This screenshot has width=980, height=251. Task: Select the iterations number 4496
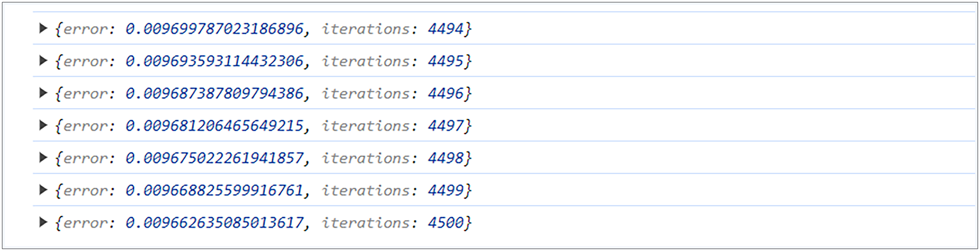(446, 94)
